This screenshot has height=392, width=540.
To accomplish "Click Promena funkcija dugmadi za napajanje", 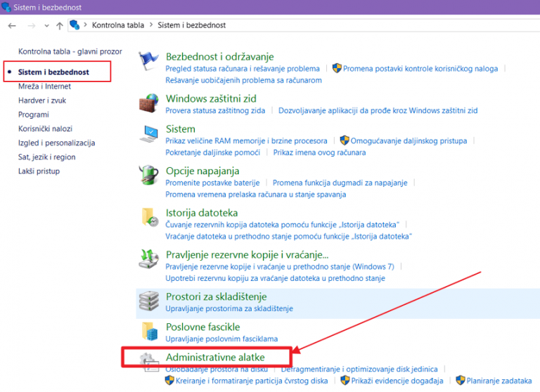I will coord(340,183).
